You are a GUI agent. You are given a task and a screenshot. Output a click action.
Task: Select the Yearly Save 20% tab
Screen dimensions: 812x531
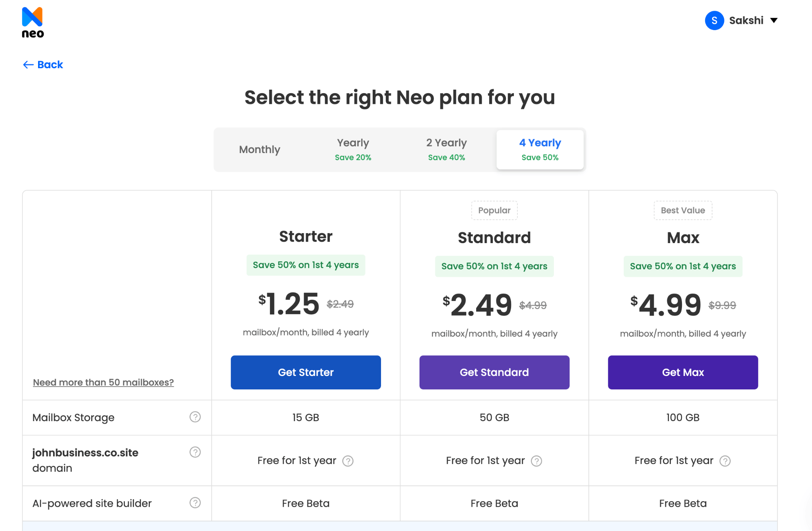[x=353, y=150]
